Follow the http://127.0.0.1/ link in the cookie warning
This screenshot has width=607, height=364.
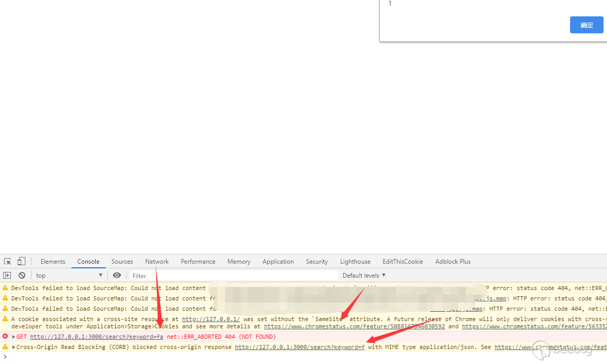(x=211, y=319)
